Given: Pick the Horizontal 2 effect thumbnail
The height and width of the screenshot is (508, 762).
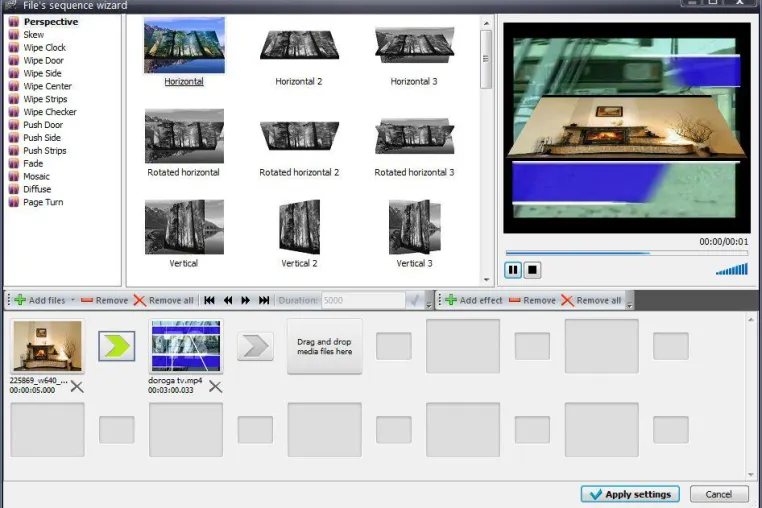Looking at the screenshot, I should click(299, 45).
